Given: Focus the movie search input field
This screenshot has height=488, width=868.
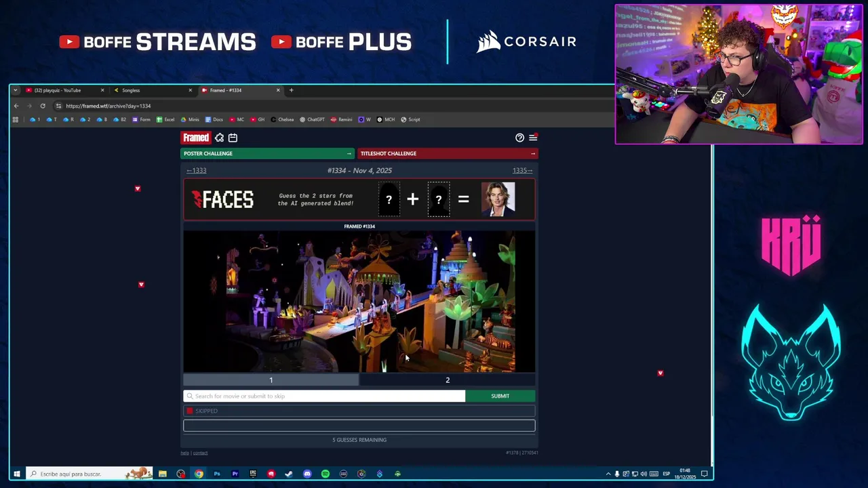Looking at the screenshot, I should point(324,396).
